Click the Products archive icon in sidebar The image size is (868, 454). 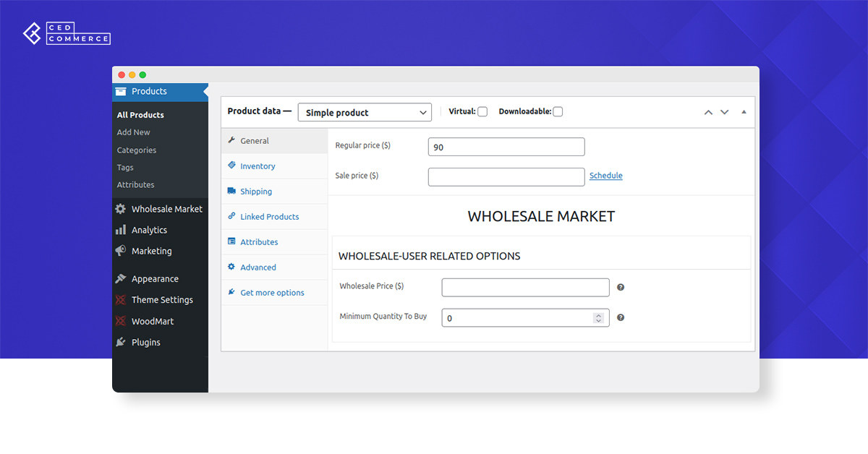pyautogui.click(x=120, y=92)
